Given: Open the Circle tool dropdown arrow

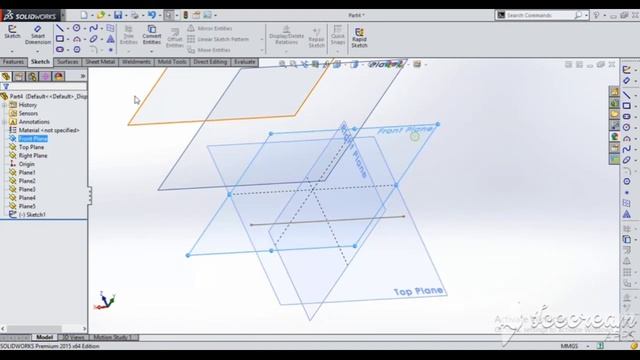Looking at the screenshot, I should point(85,29).
